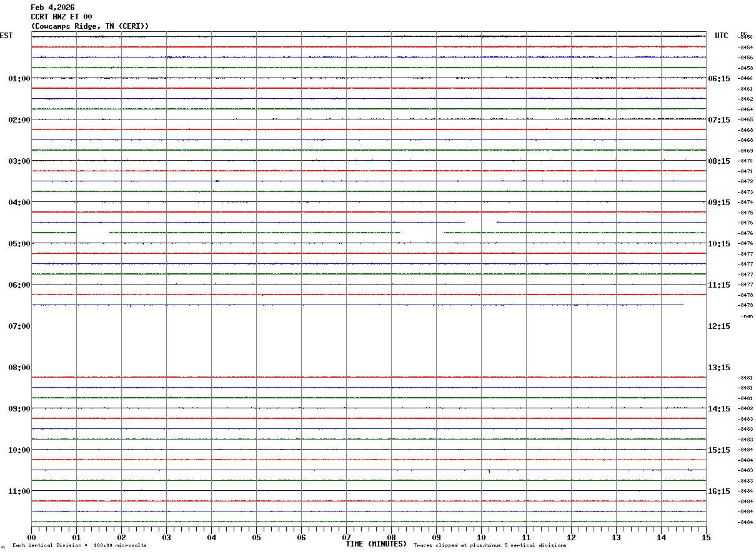Click minute 05 on the time axis
Image resolution: width=756 pixels, height=554 pixels.
tap(256, 538)
